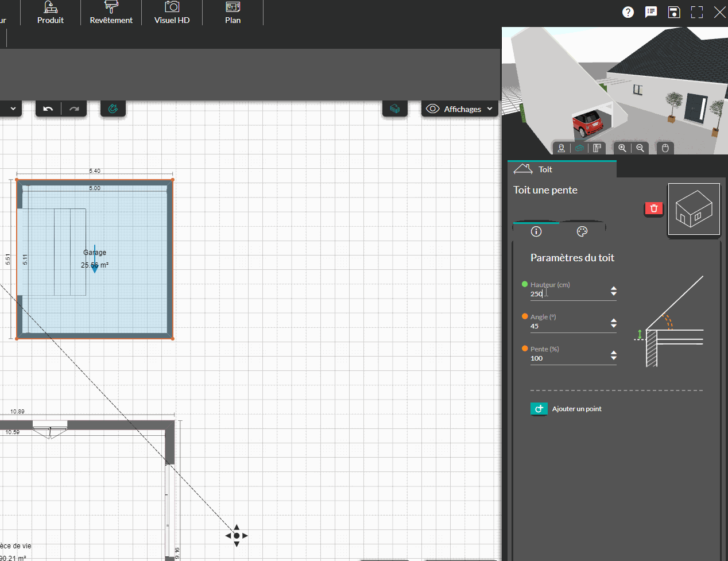Open the Affichages dropdown
The width and height of the screenshot is (728, 561).
coord(460,109)
